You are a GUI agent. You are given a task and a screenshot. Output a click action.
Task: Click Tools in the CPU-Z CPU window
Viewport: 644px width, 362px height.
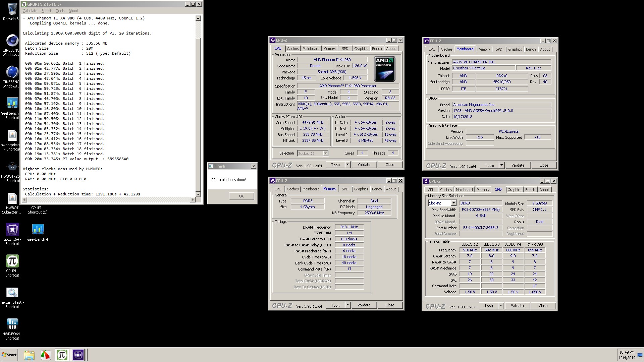point(335,165)
